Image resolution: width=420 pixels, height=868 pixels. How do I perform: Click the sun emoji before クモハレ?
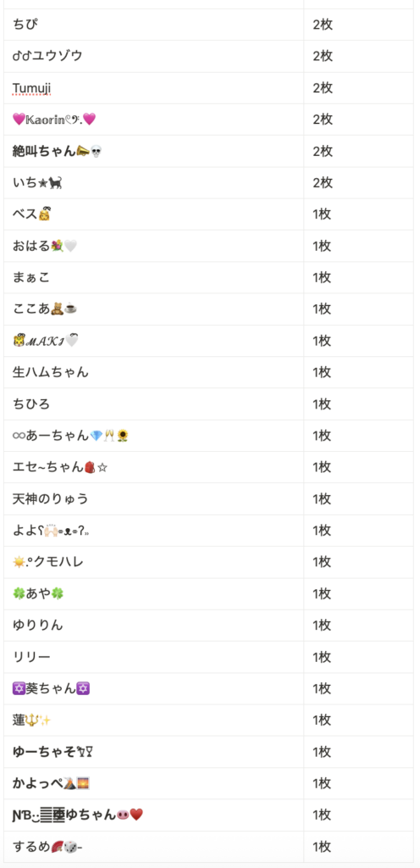point(19,563)
